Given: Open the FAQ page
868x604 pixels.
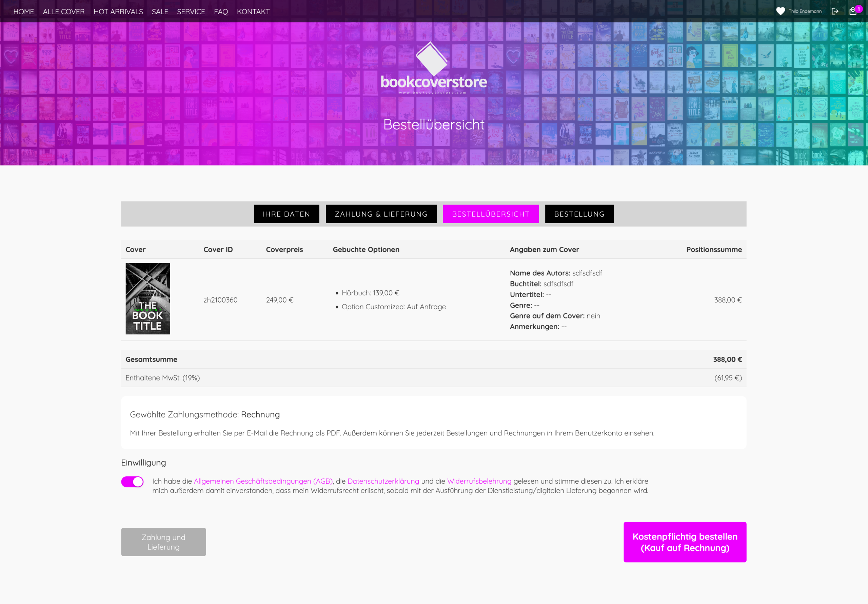Looking at the screenshot, I should click(x=221, y=12).
